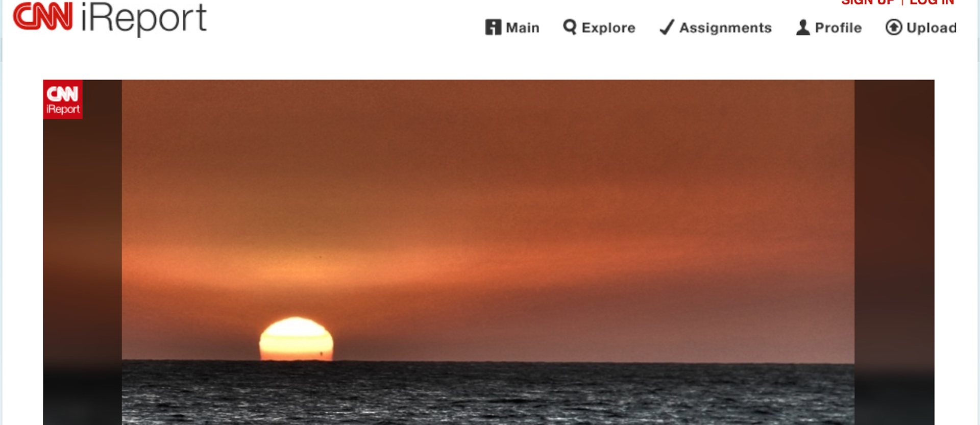980x425 pixels.
Task: Click the dark right margin of viewer
Action: pos(894,252)
